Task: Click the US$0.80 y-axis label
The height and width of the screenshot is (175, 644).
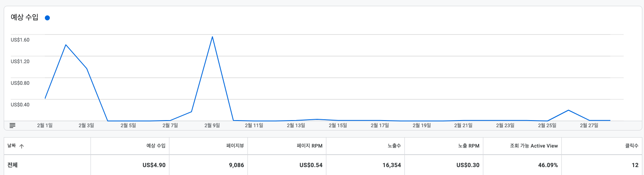Action: 20,83
